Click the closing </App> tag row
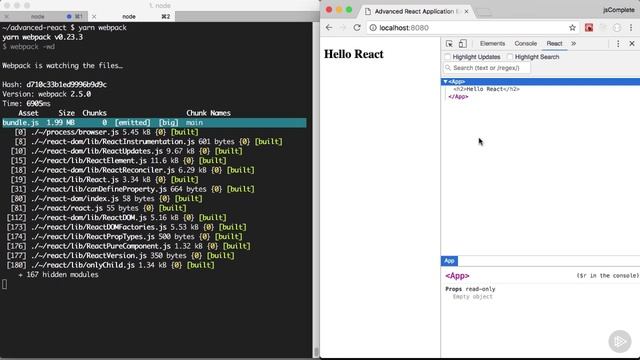 pyautogui.click(x=458, y=97)
